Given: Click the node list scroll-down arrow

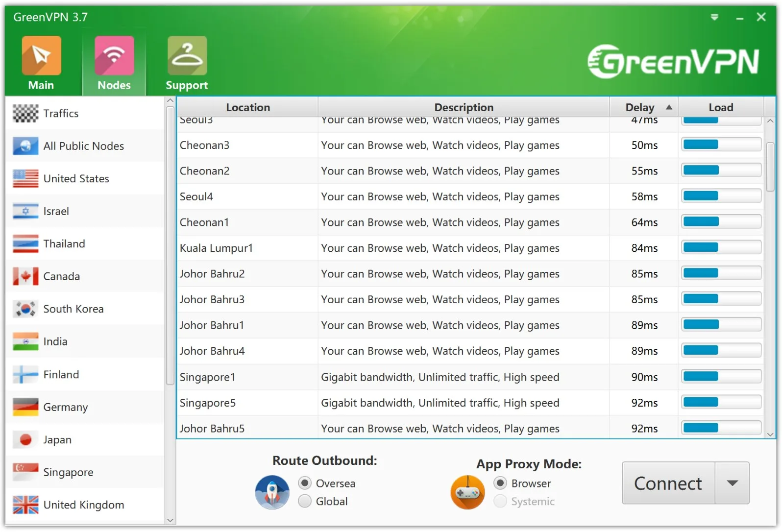Looking at the screenshot, I should coord(770,434).
